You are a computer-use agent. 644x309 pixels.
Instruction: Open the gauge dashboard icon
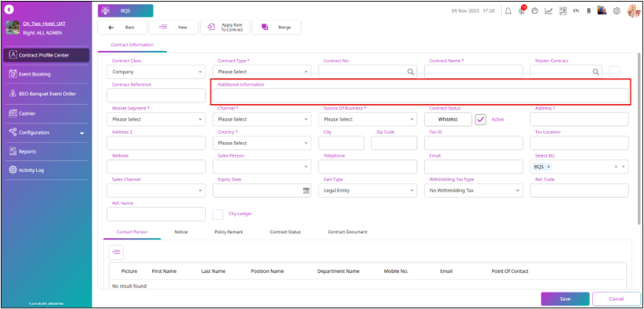pyautogui.click(x=534, y=11)
